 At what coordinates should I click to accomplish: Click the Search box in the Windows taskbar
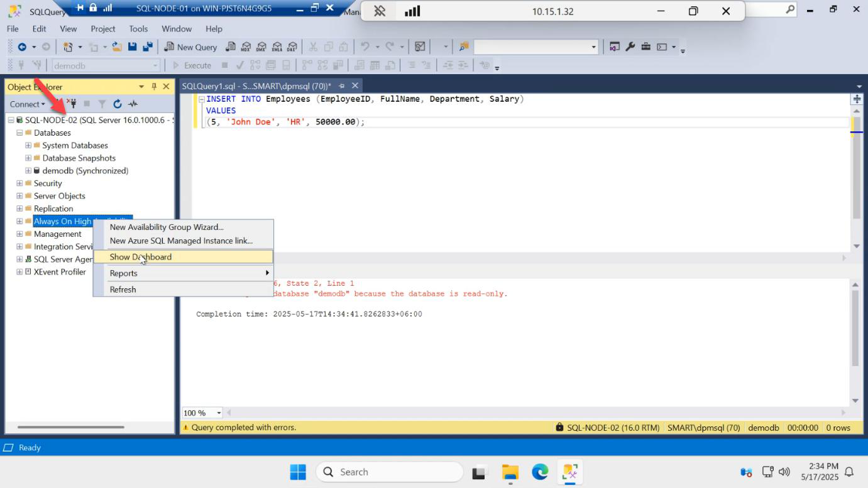(390, 472)
